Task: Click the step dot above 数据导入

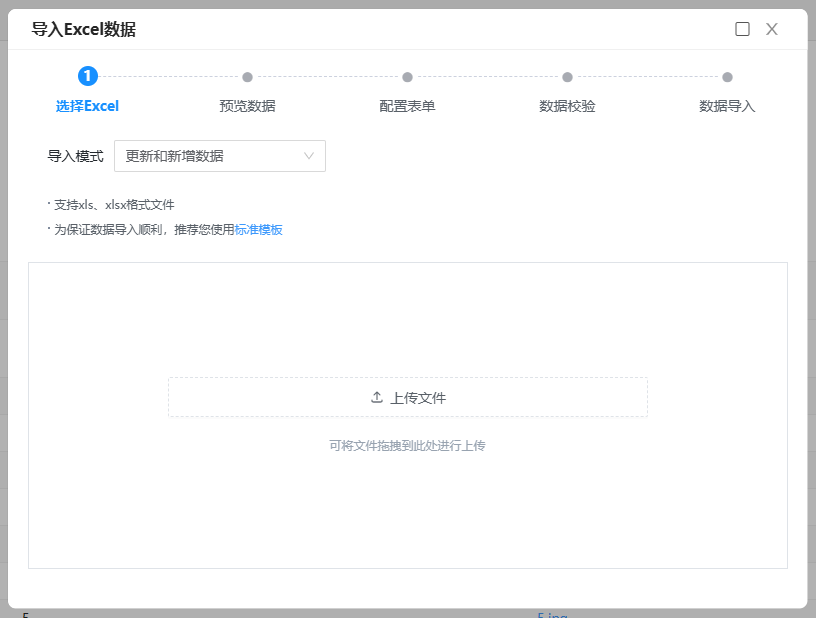Action: click(727, 77)
